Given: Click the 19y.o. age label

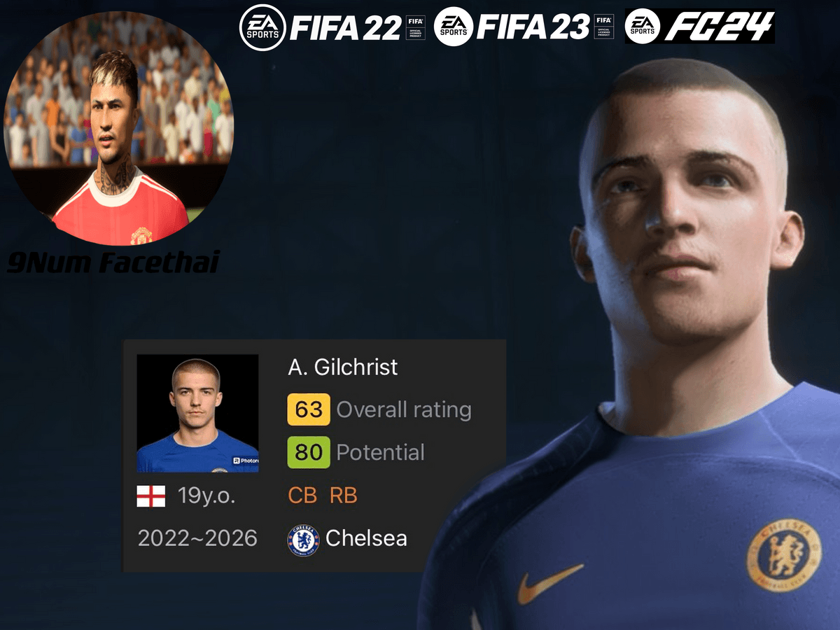Looking at the screenshot, I should [x=206, y=496].
